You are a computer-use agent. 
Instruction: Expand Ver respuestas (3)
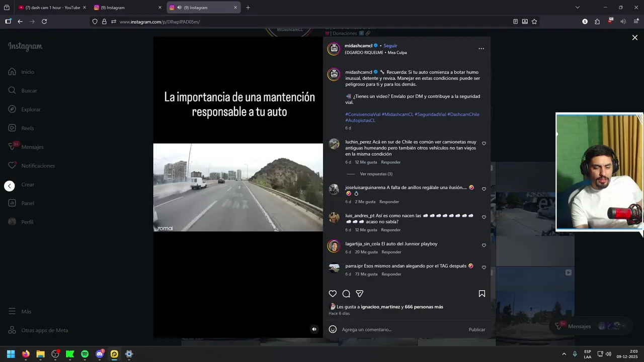point(376,174)
